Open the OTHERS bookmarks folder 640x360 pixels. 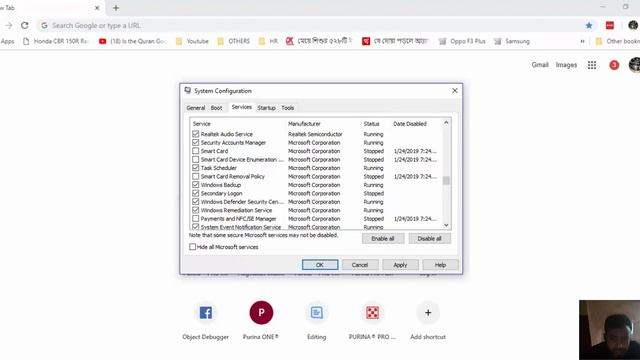pos(233,41)
